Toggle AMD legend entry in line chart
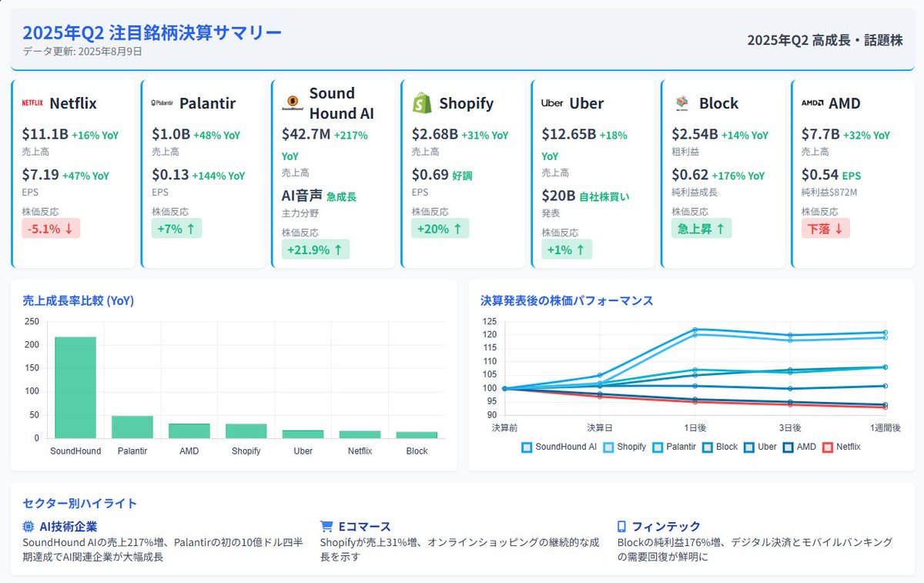924x583 pixels. [800, 447]
